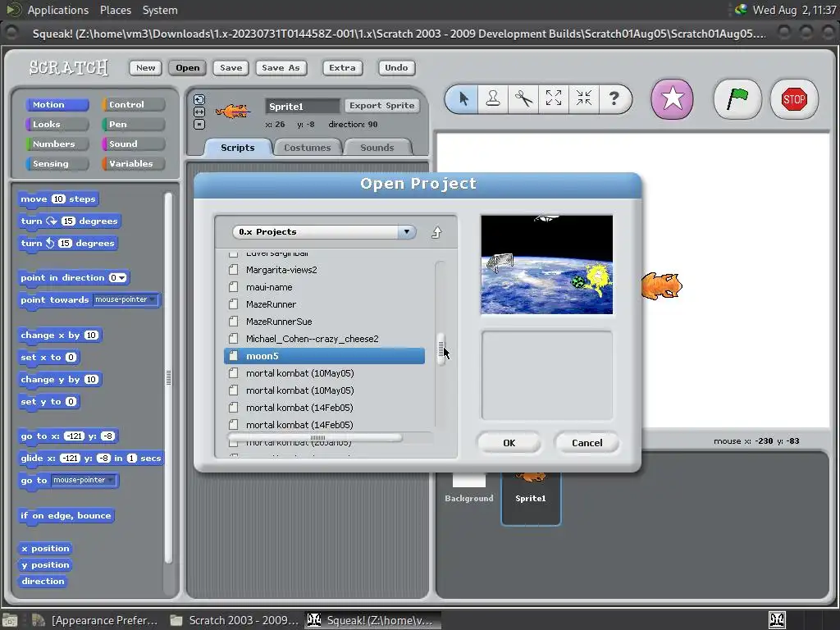
Task: Click the Export Sprite button
Action: 381,106
